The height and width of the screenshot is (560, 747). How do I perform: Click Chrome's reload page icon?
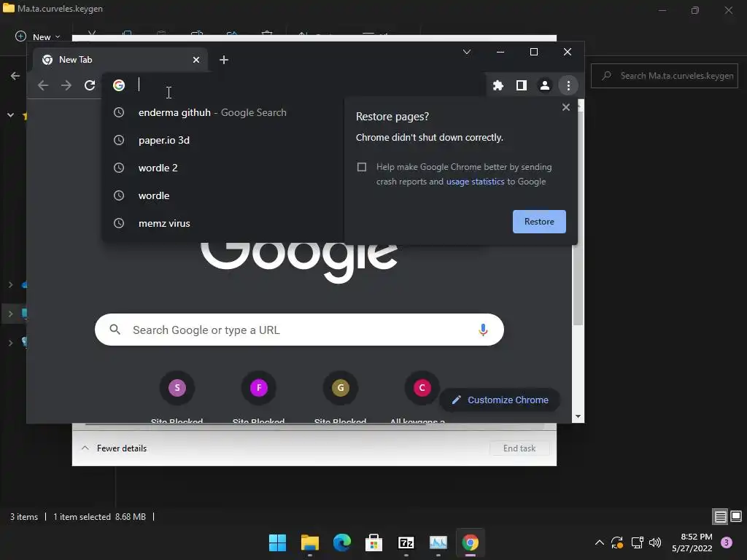[90, 85]
